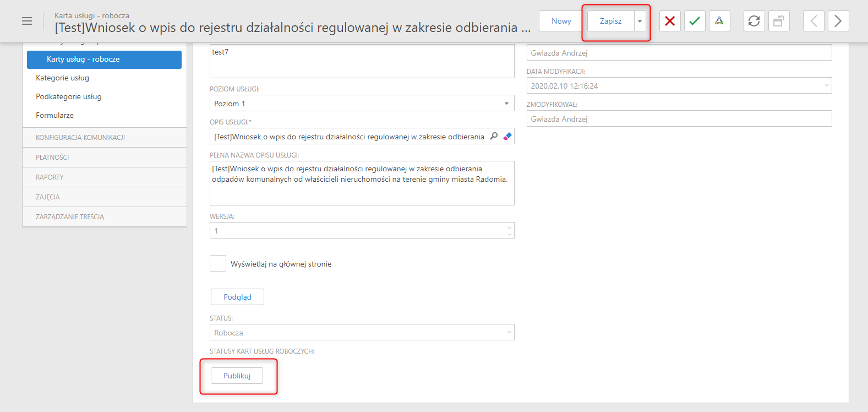Click the refresh icon in toolbar
Image resolution: width=868 pixels, height=412 pixels.
click(x=754, y=21)
